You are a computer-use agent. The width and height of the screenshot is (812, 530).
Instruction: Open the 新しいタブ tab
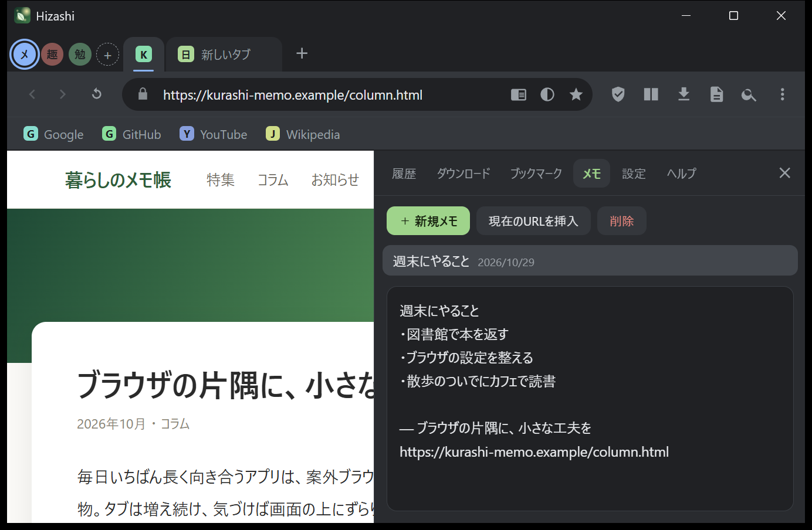tap(224, 55)
